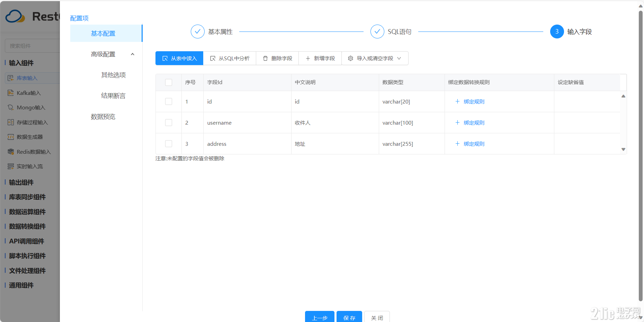
Task: Click the 新增字段 button
Action: point(320,58)
